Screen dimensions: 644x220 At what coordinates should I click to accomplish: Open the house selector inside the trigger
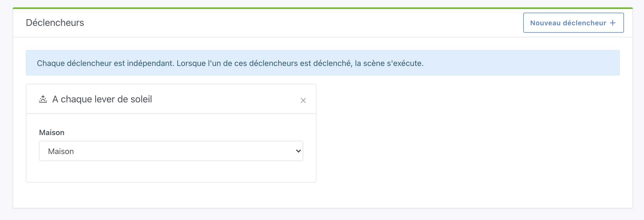tap(171, 151)
